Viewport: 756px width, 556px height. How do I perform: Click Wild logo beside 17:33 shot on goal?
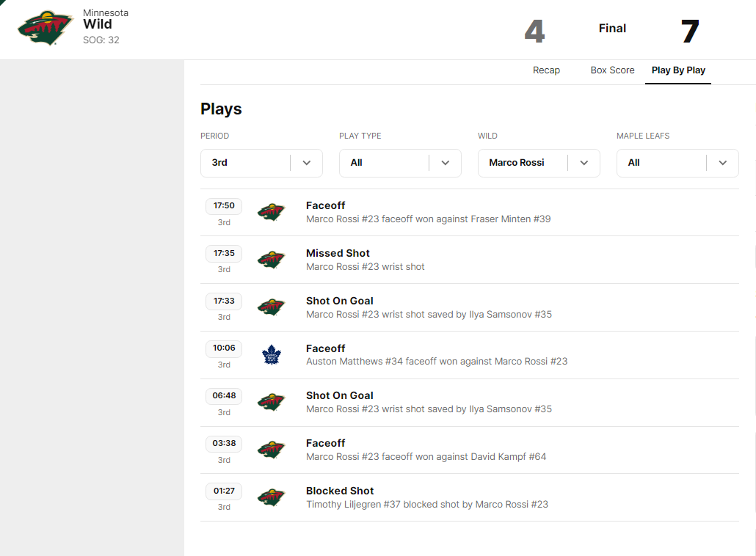point(271,307)
